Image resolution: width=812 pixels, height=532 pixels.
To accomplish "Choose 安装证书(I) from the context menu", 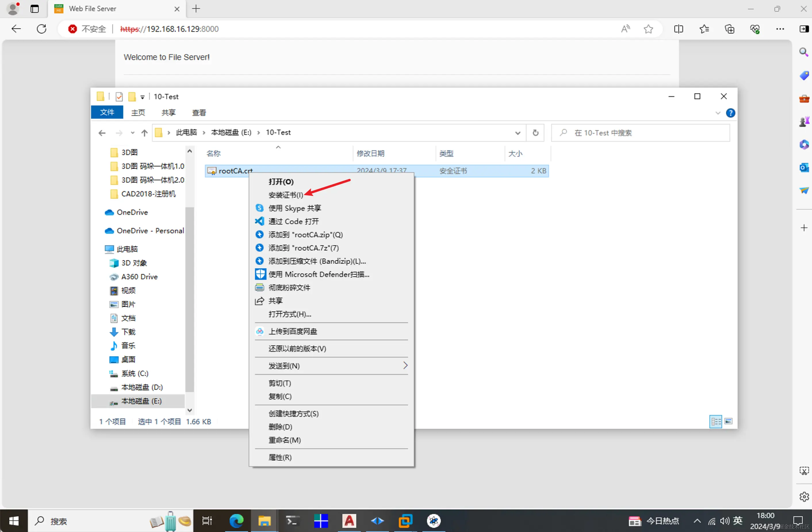I will point(331,195).
